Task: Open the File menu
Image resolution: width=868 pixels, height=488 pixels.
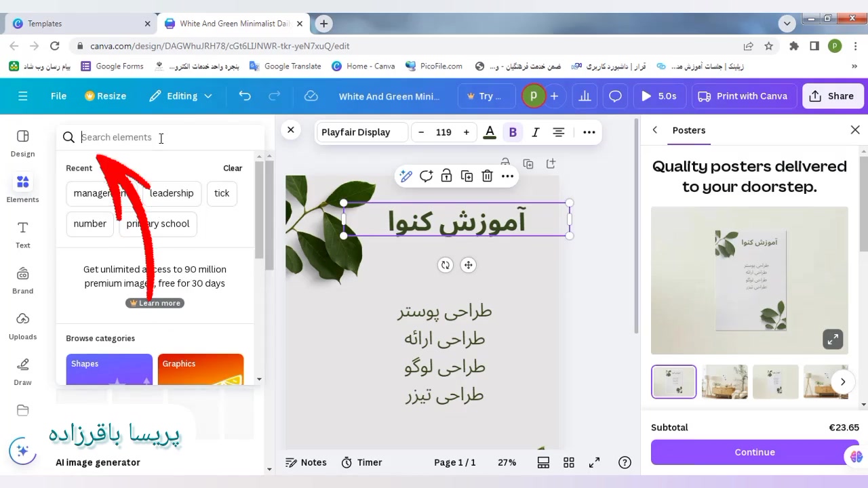Action: click(58, 96)
